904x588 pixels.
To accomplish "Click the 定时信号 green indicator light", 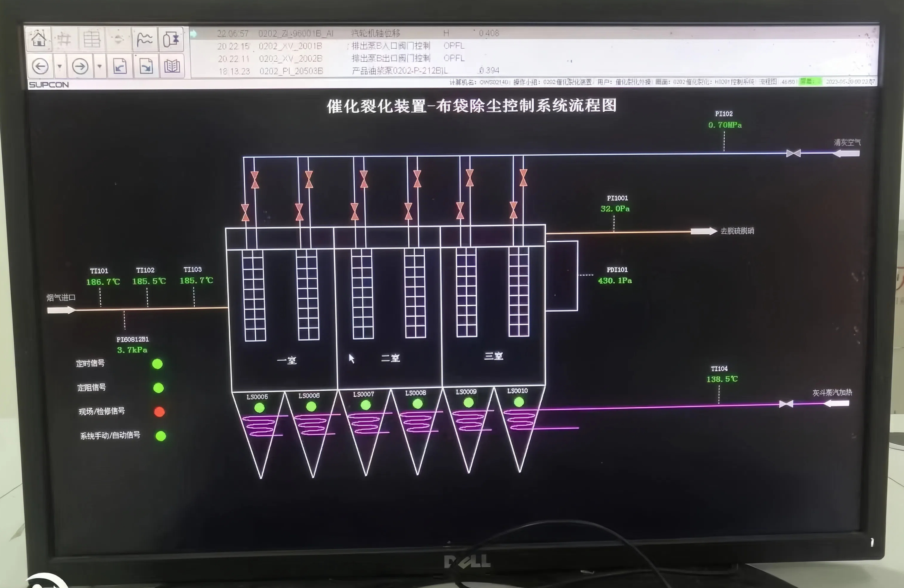I will point(157,364).
